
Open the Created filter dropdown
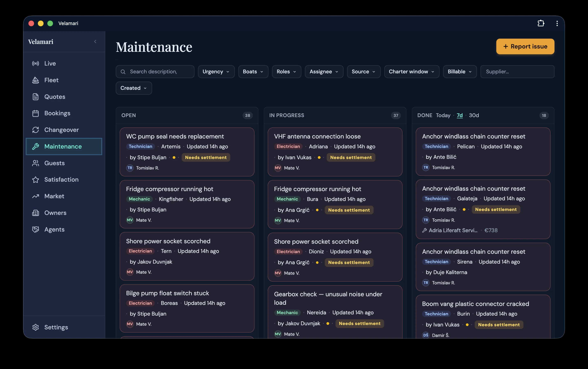click(134, 88)
